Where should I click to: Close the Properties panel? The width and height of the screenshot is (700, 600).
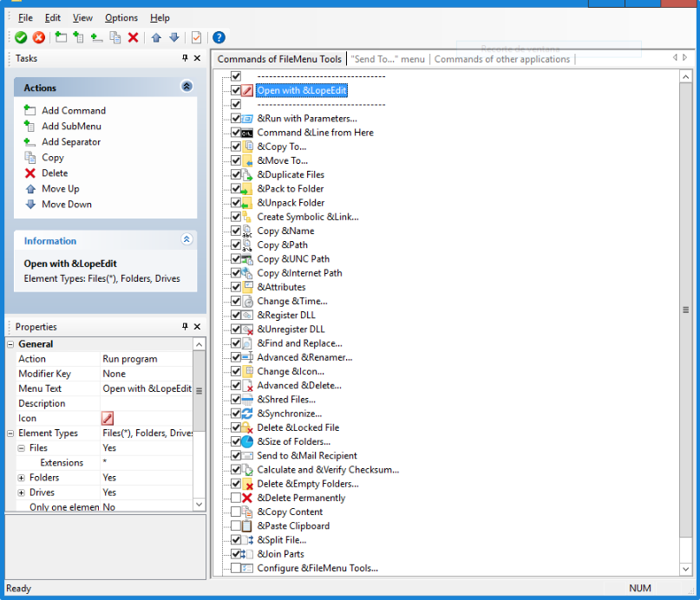click(x=197, y=327)
